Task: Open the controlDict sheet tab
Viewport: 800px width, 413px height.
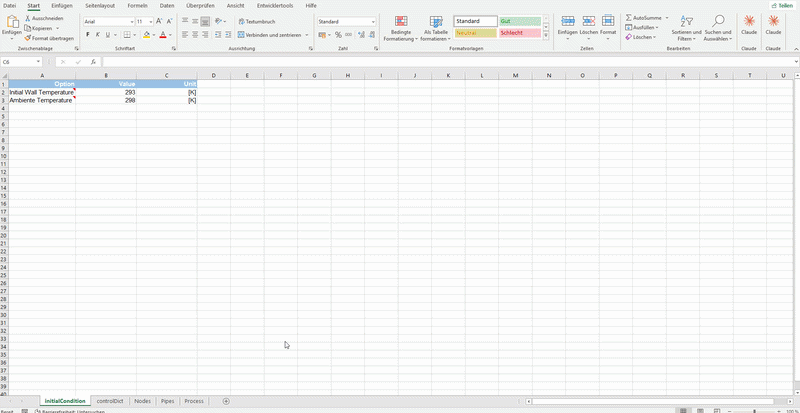Action: tap(110, 401)
